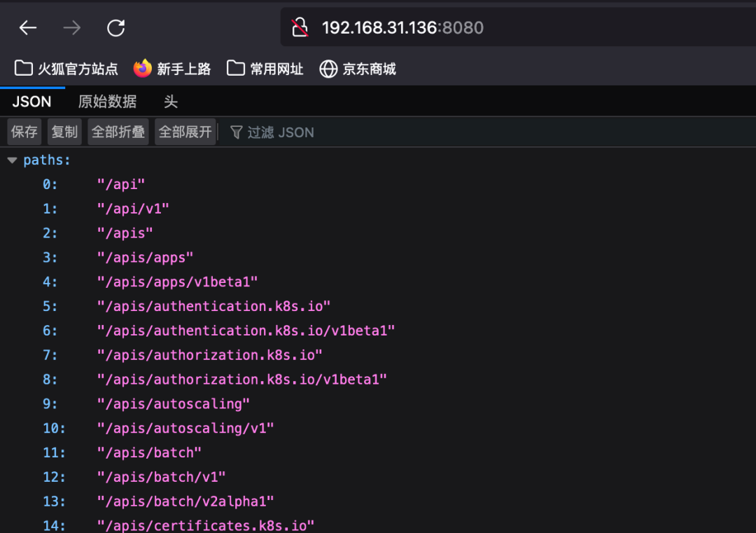This screenshot has width=756, height=533.
Task: Click the forward navigation arrow
Action: point(72,28)
